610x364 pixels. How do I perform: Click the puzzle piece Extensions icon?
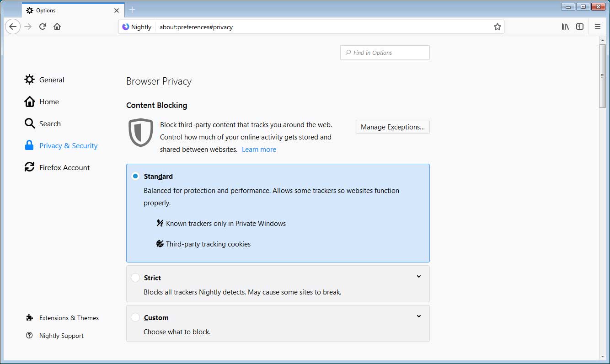(30, 318)
